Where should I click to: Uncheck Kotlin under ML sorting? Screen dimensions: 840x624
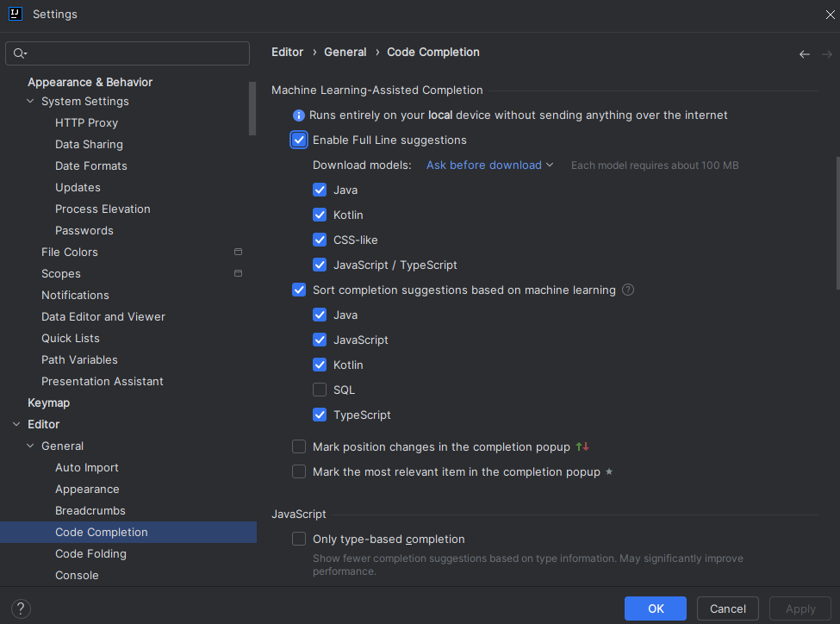(x=320, y=365)
